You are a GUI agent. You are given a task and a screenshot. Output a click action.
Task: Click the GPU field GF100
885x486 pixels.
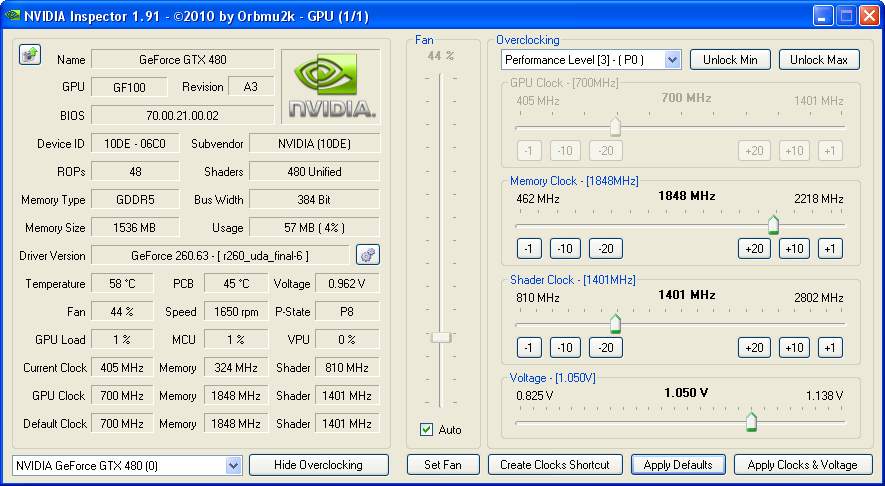[x=129, y=87]
